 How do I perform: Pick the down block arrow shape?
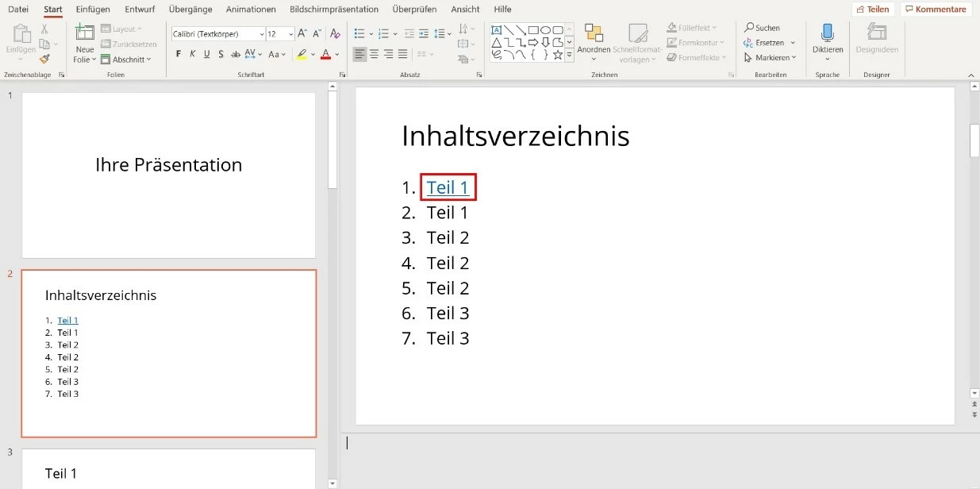[x=546, y=42]
